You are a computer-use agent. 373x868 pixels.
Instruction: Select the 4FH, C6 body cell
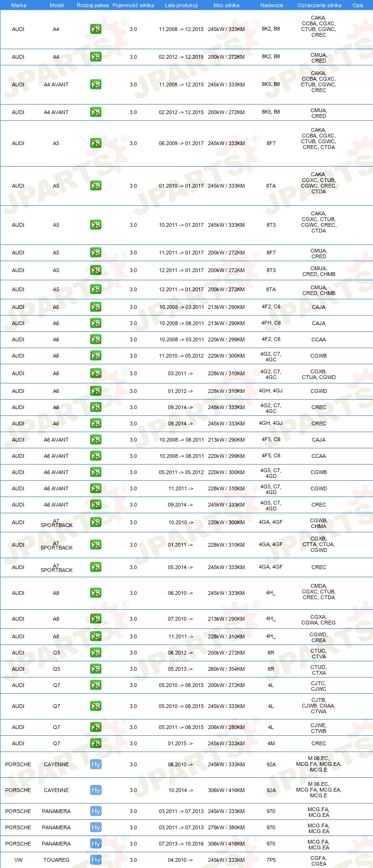tap(271, 323)
